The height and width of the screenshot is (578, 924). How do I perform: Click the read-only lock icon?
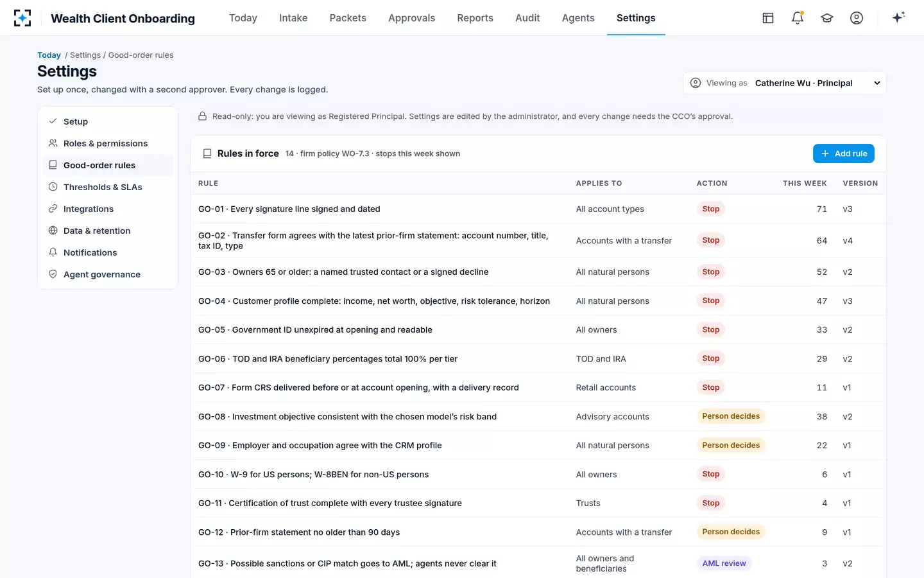point(202,116)
